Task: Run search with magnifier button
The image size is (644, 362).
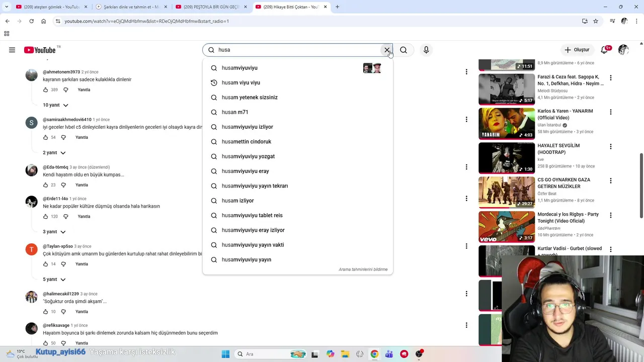Action: tap(404, 50)
